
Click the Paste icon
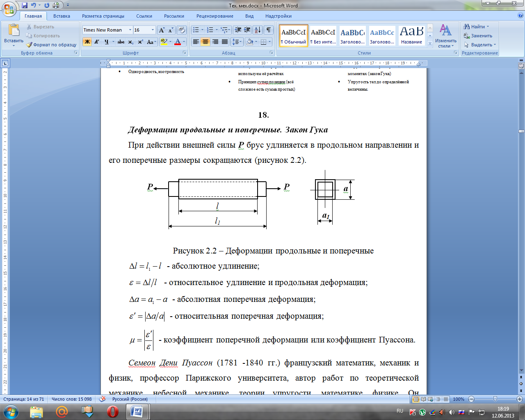tap(14, 30)
